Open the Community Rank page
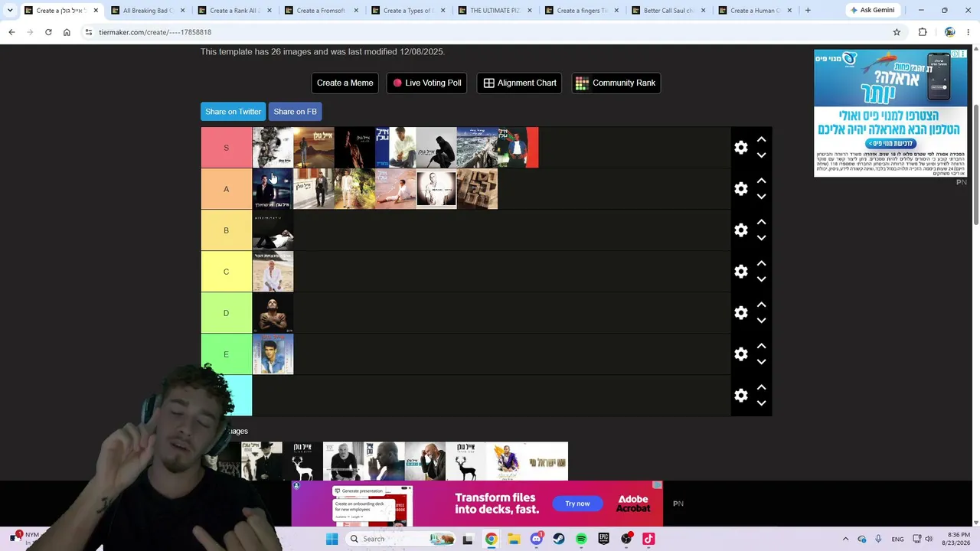 click(616, 83)
